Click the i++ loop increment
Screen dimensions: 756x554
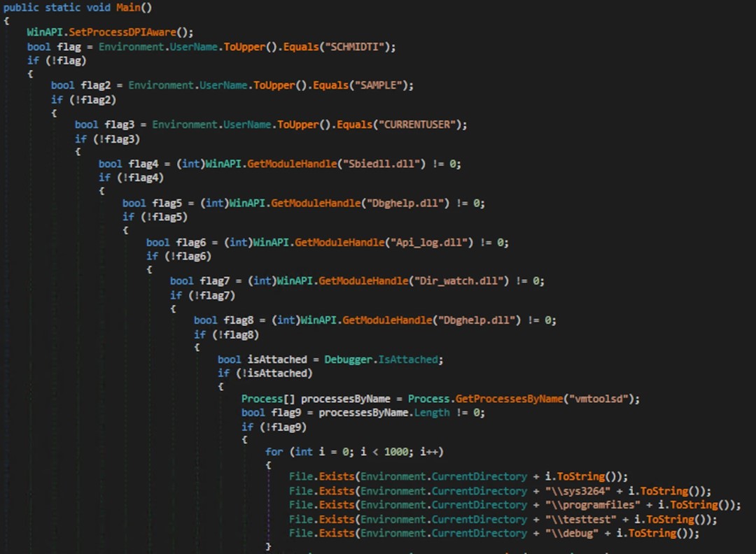[428, 452]
